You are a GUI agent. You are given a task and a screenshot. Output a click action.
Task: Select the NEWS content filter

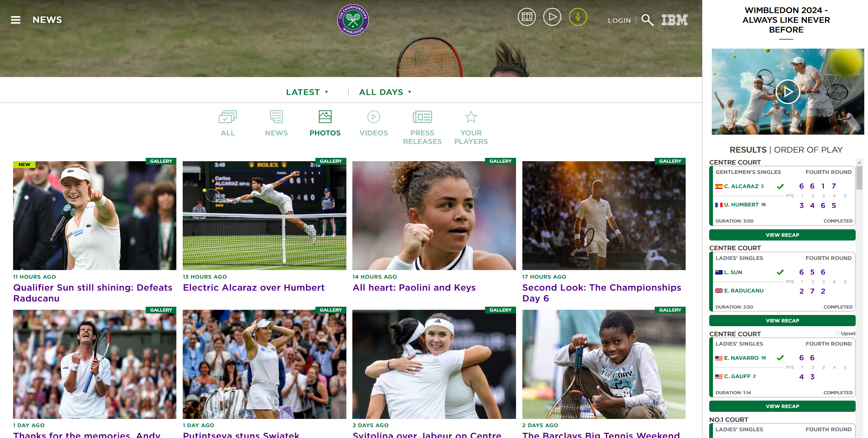[x=276, y=124]
